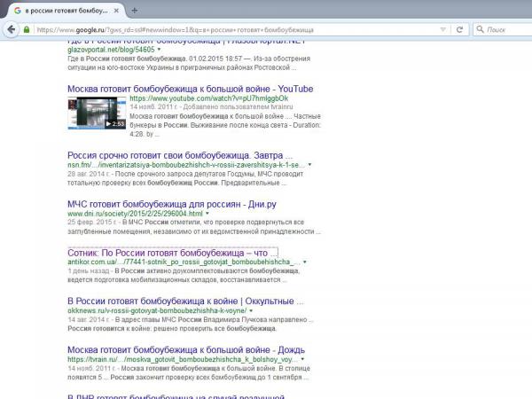The width and height of the screenshot is (532, 399).
Task: Open 'Москва готовит бомбоубежища к большой войне - YouTube'
Action: (190, 89)
